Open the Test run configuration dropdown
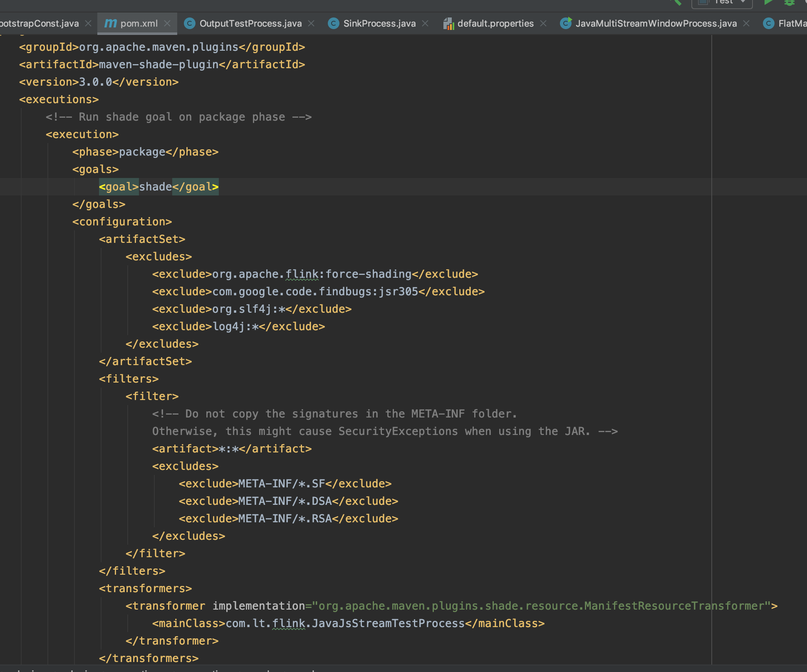807x672 pixels. (x=722, y=2)
